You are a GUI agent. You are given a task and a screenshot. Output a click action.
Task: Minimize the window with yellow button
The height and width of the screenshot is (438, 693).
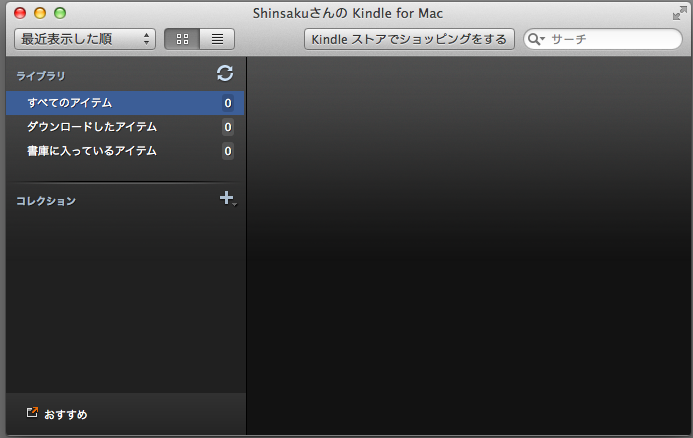[40, 13]
